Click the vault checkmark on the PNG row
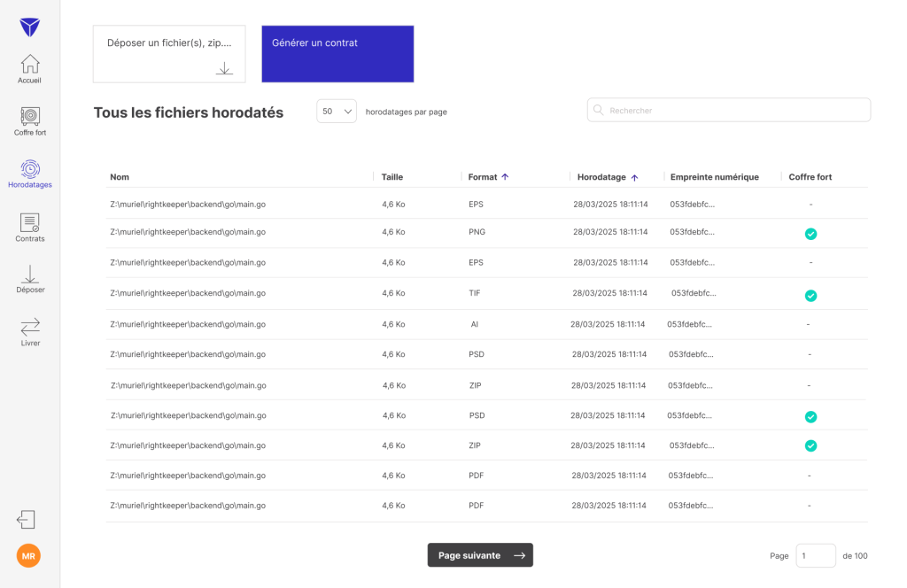Screen dimensions: 907x588 pyautogui.click(x=811, y=234)
